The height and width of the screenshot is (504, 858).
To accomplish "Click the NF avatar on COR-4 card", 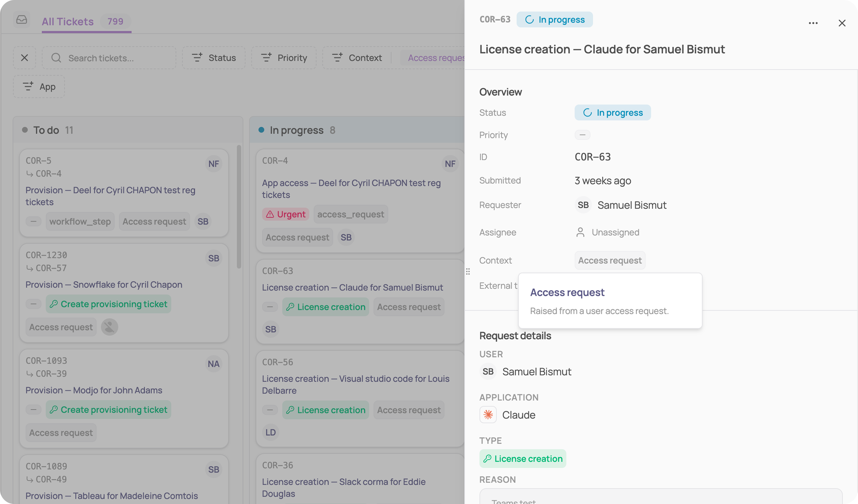I will click(450, 164).
